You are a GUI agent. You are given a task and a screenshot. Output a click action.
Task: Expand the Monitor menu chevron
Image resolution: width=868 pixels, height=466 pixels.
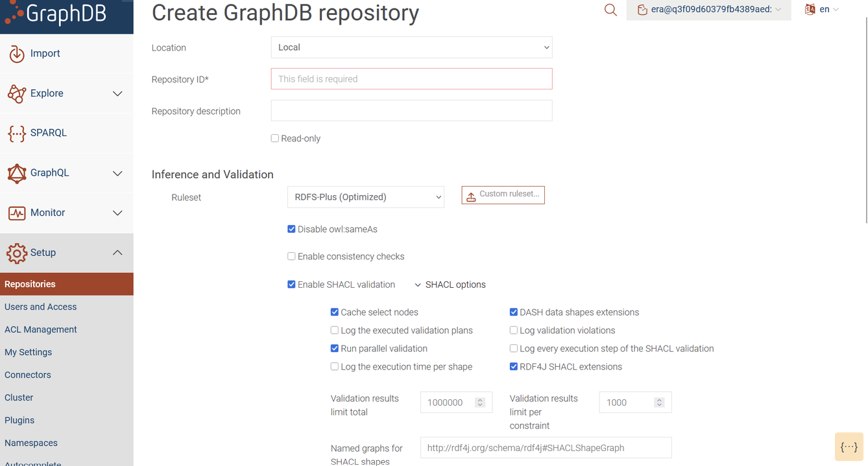pos(117,213)
